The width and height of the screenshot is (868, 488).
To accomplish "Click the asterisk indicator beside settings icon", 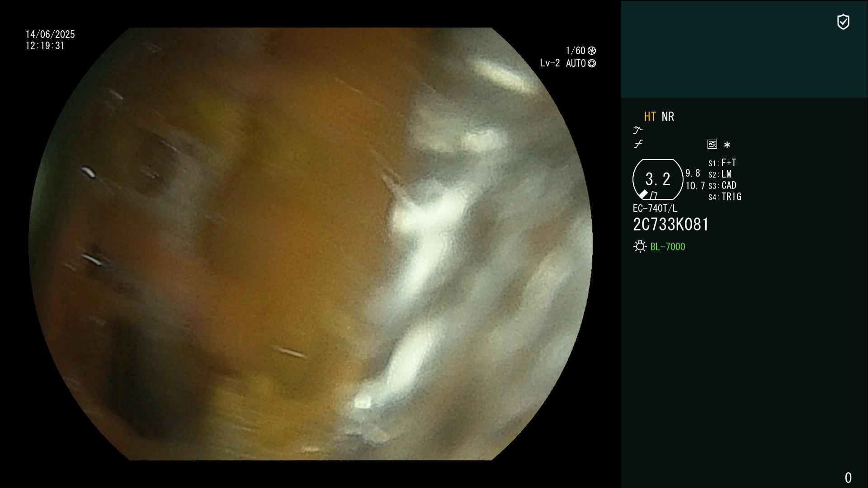I will click(x=727, y=145).
